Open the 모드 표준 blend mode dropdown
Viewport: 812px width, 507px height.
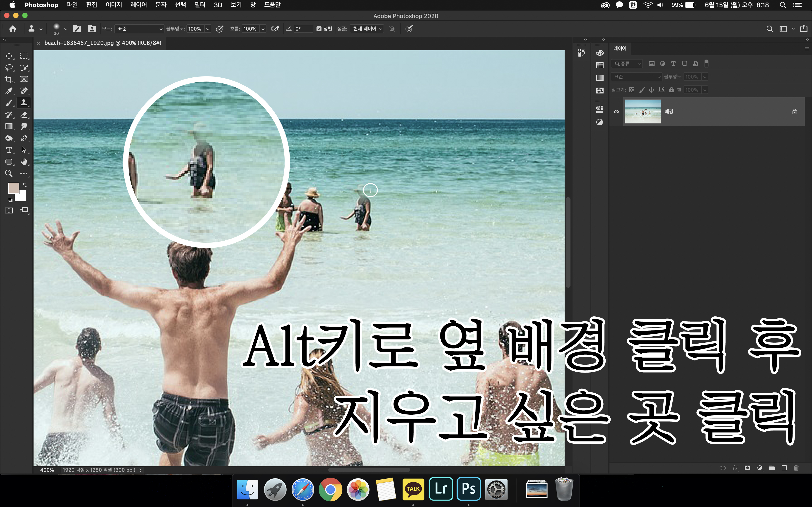pyautogui.click(x=139, y=29)
